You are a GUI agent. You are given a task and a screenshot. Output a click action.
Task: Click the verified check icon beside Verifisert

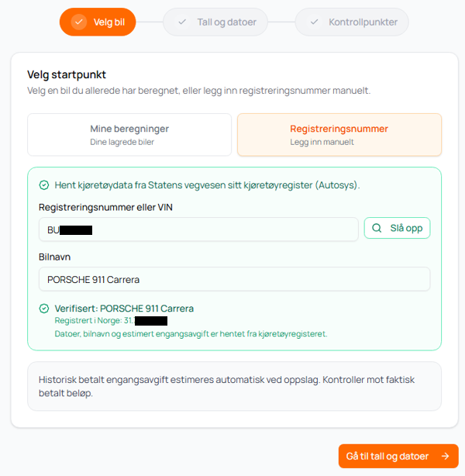pos(44,309)
